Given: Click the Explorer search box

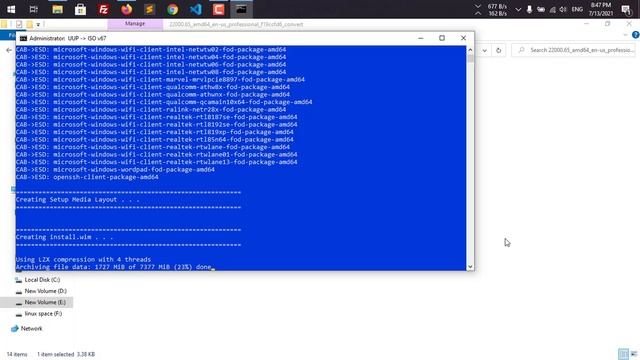Looking at the screenshot, I should pyautogui.click(x=573, y=50).
